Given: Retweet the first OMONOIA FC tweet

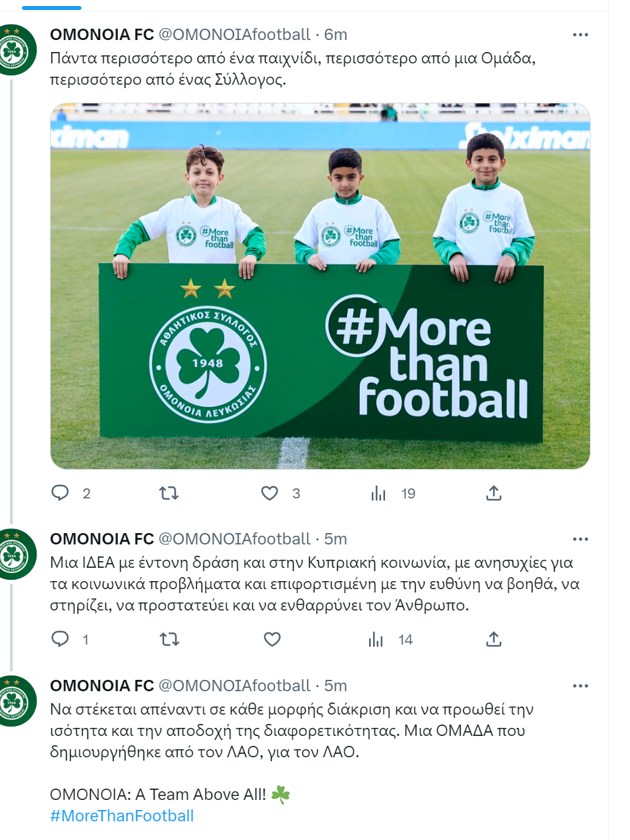Looking at the screenshot, I should coord(170,493).
